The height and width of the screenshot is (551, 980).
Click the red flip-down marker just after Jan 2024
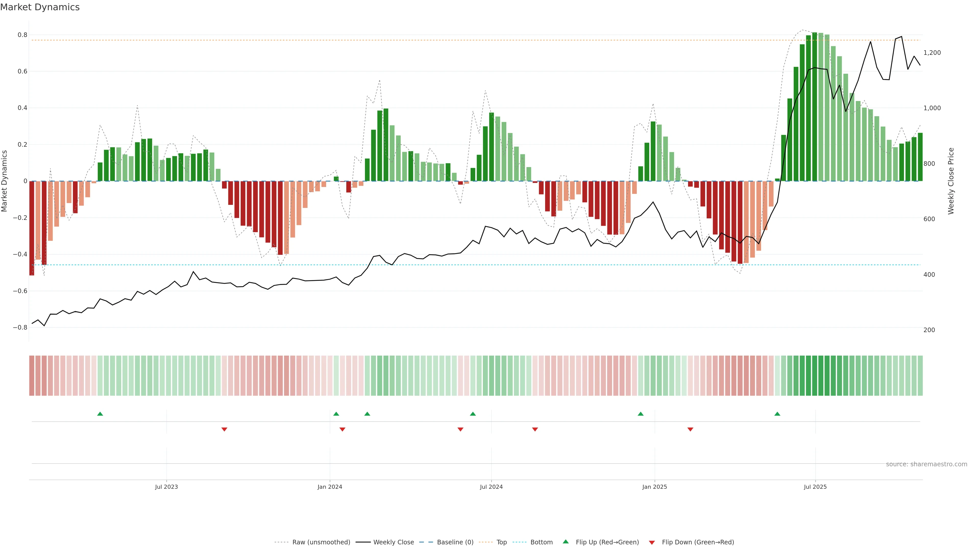(342, 429)
